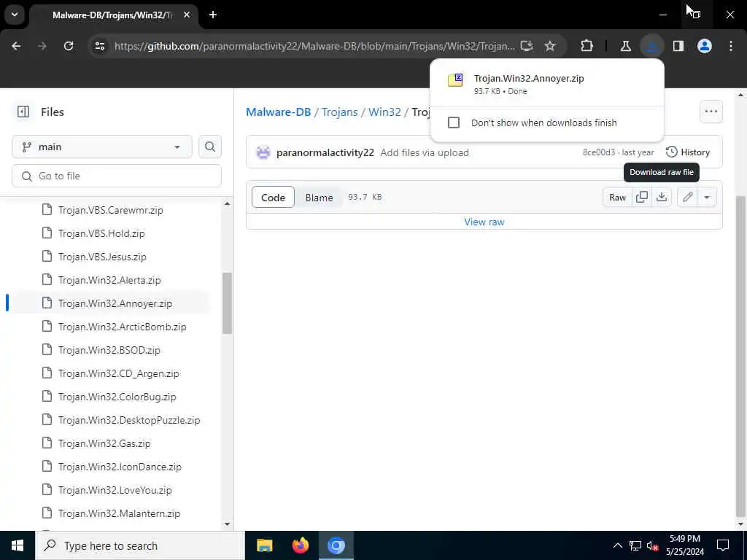
Task: Open File Explorer from the taskbar
Action: coord(264,545)
